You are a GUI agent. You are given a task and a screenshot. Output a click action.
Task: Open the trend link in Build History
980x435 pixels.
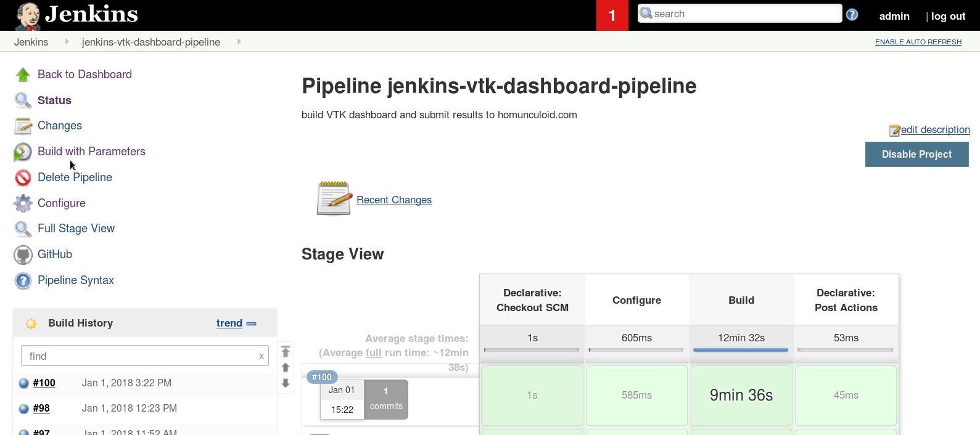pos(229,323)
